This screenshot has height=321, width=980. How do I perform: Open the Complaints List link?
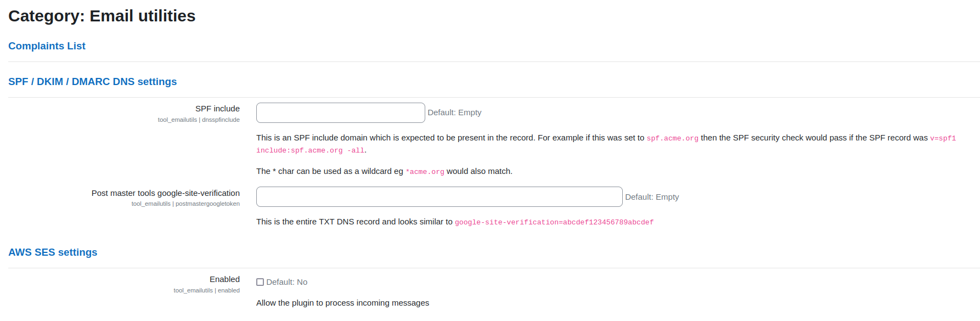(x=47, y=46)
